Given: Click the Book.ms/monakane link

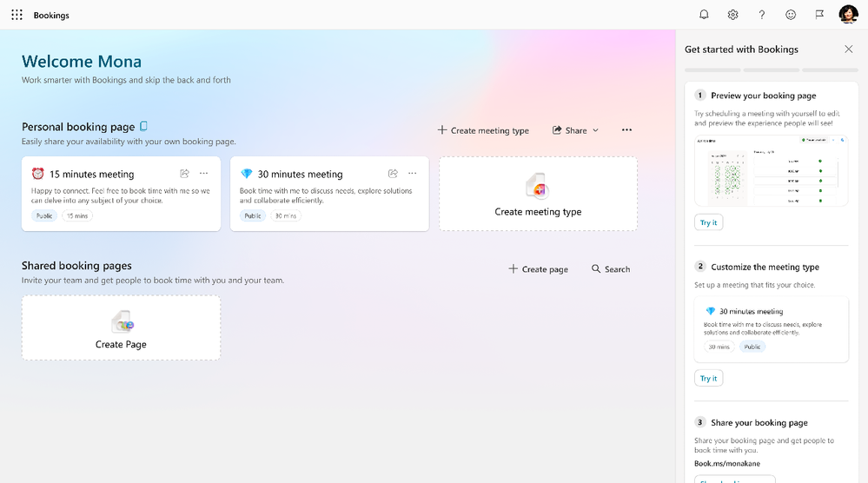Looking at the screenshot, I should [x=727, y=464].
